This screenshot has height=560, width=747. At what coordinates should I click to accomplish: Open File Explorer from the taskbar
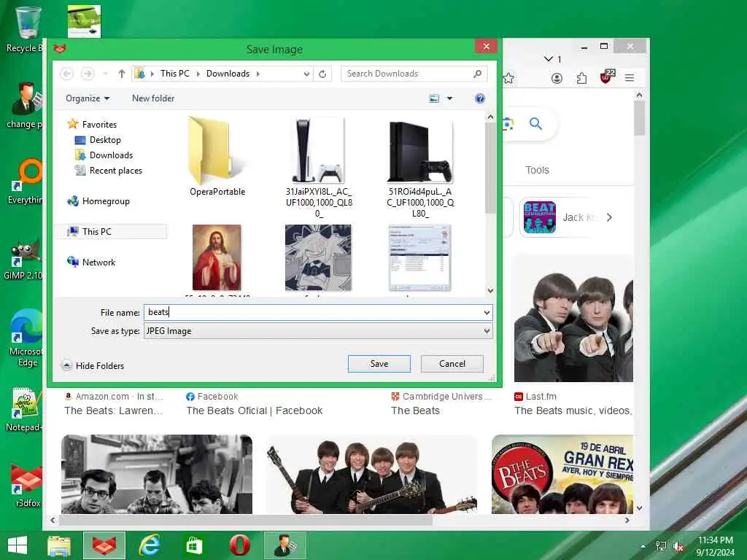click(x=58, y=545)
